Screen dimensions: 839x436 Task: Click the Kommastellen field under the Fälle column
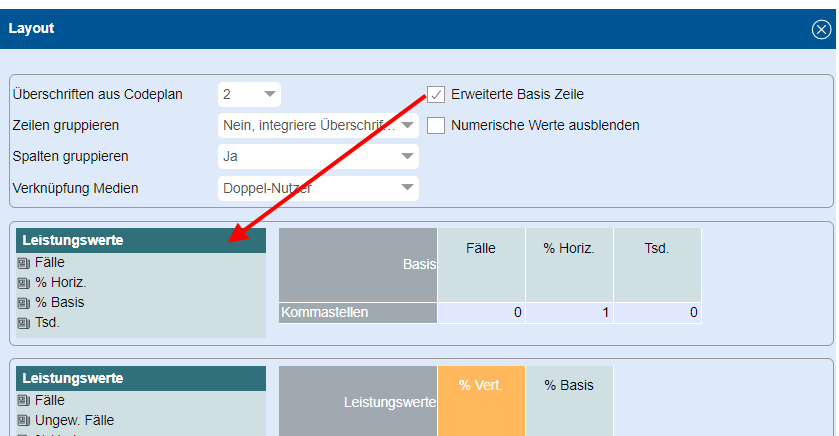click(481, 313)
